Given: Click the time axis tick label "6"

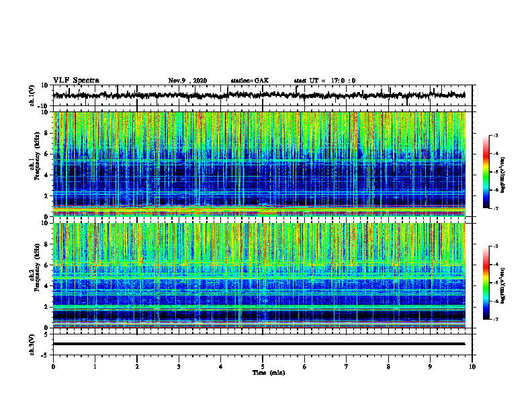Looking at the screenshot, I should [x=305, y=367].
